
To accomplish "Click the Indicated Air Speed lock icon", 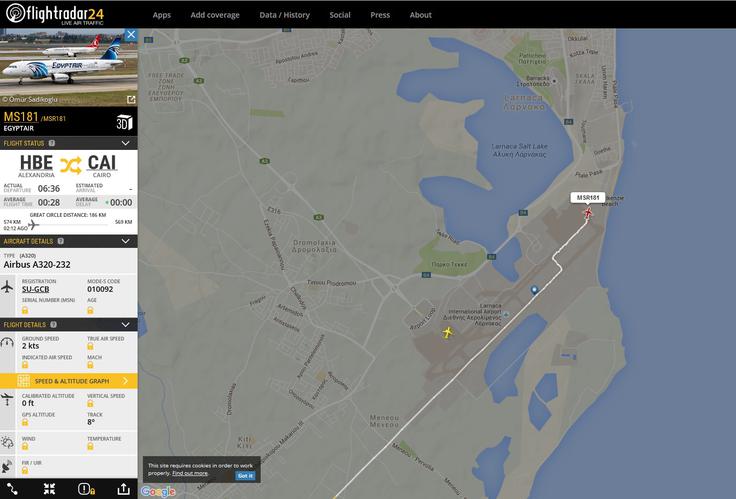I will (25, 365).
